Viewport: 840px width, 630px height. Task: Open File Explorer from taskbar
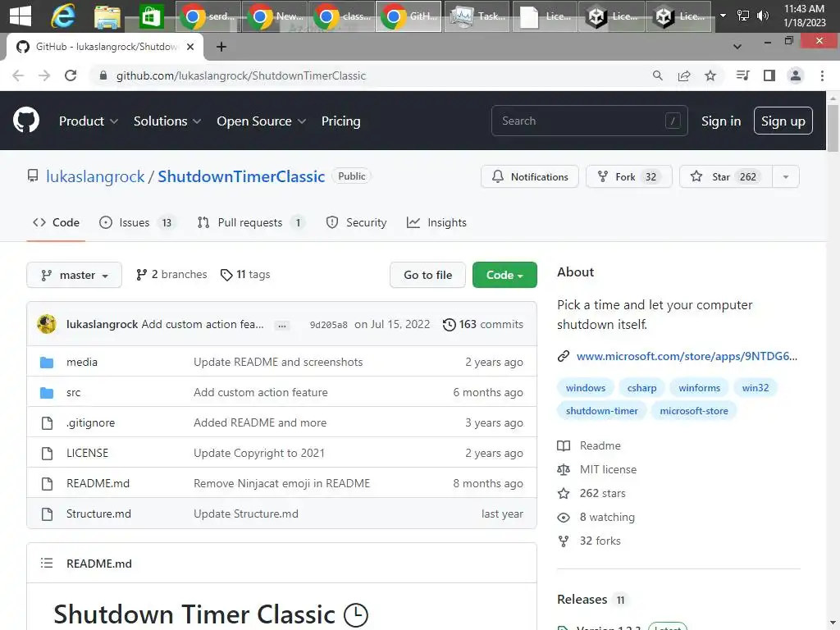point(107,16)
